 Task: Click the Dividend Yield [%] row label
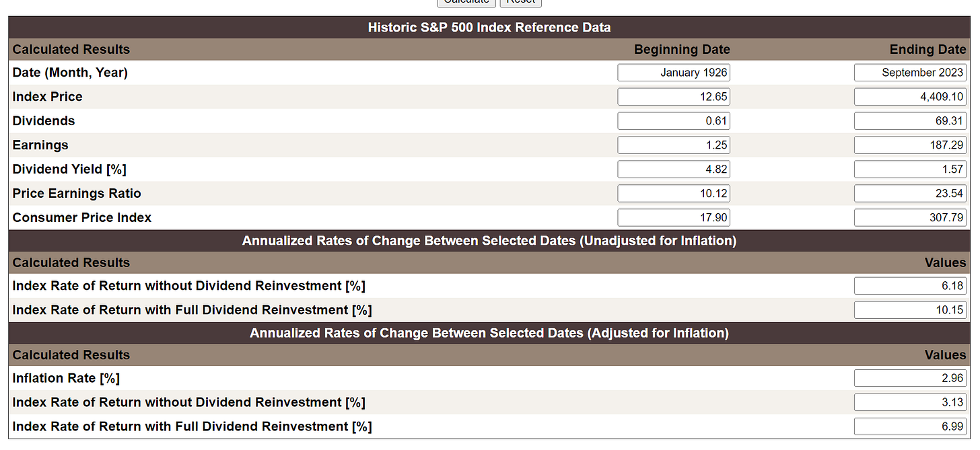[69, 170]
